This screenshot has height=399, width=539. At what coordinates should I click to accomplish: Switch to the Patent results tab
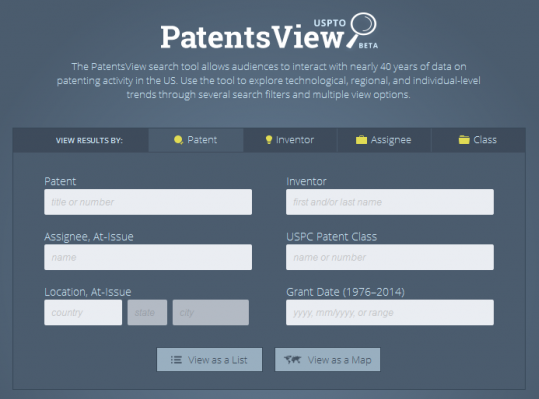tap(196, 140)
